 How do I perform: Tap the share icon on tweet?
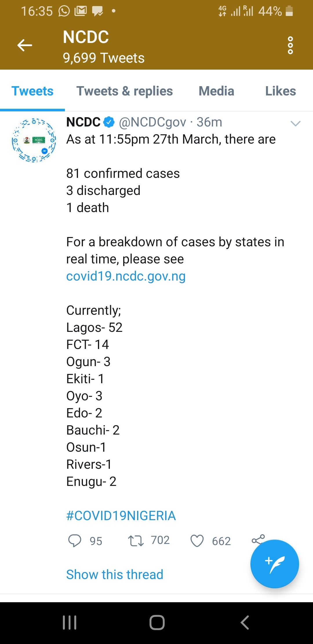[x=258, y=540]
